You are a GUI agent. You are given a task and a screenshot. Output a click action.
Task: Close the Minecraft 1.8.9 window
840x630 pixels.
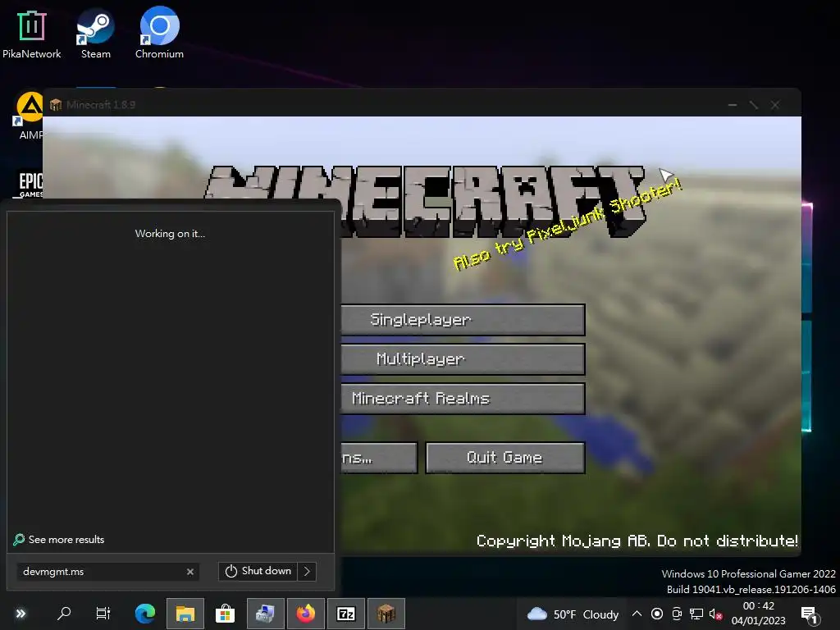click(775, 105)
